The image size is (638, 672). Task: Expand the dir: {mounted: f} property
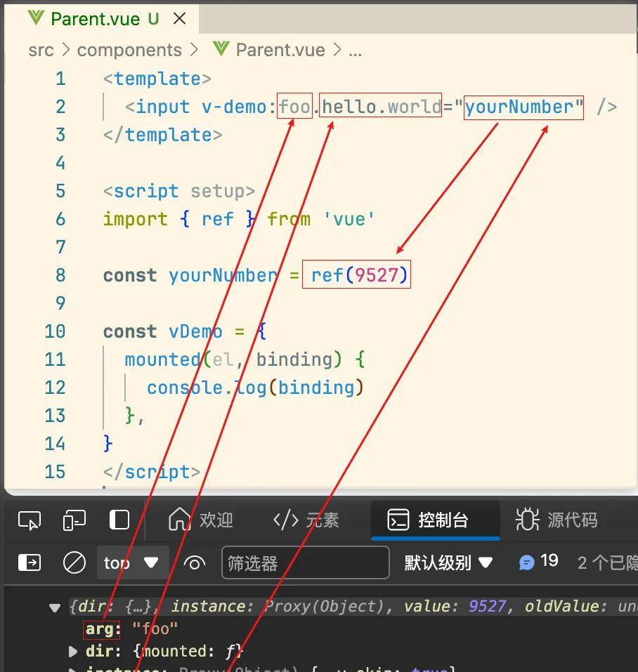click(x=73, y=651)
